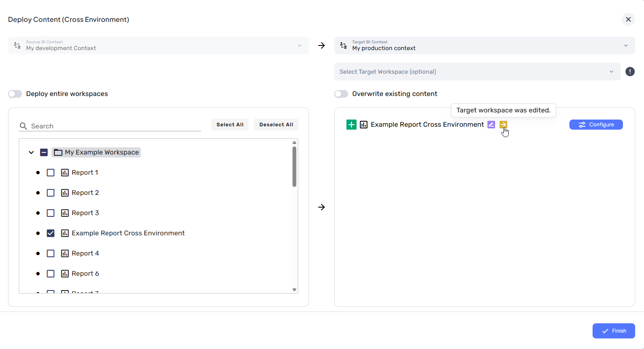Click the search magnifier icon

click(24, 126)
